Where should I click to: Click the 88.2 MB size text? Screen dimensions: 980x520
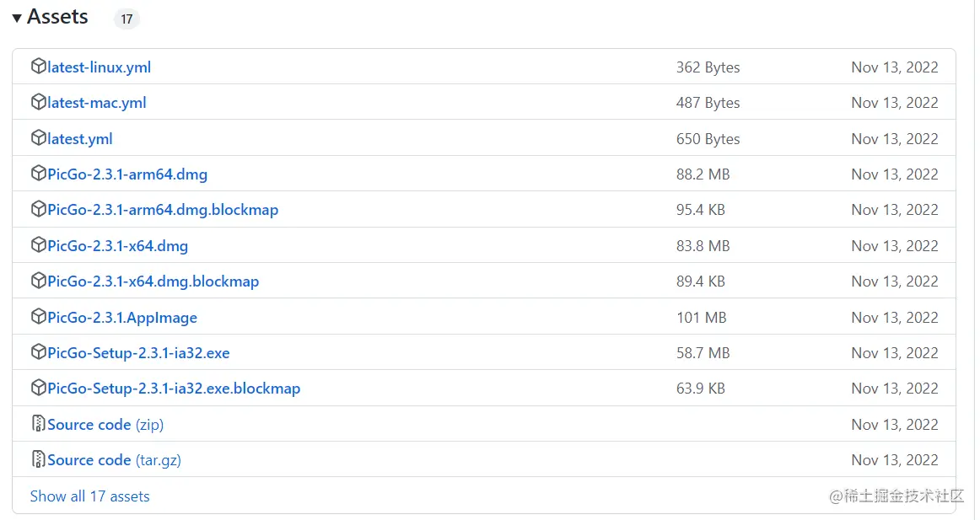click(703, 174)
